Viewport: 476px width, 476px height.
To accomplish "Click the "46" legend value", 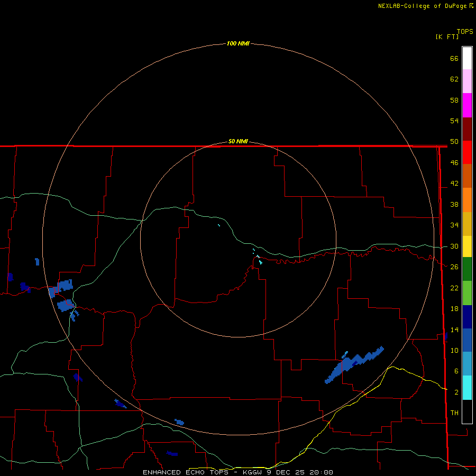I will pyautogui.click(x=454, y=163).
